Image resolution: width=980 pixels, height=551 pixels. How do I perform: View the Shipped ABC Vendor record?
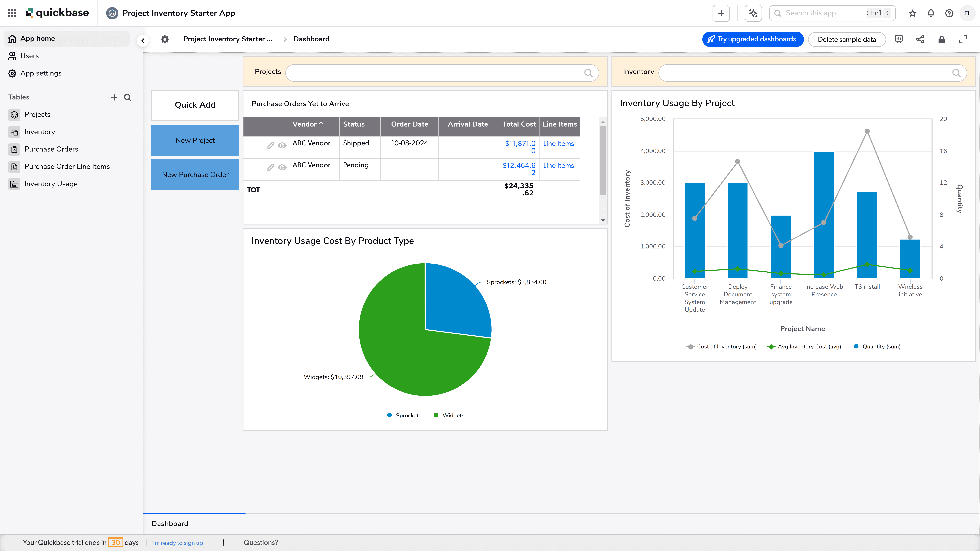(282, 145)
